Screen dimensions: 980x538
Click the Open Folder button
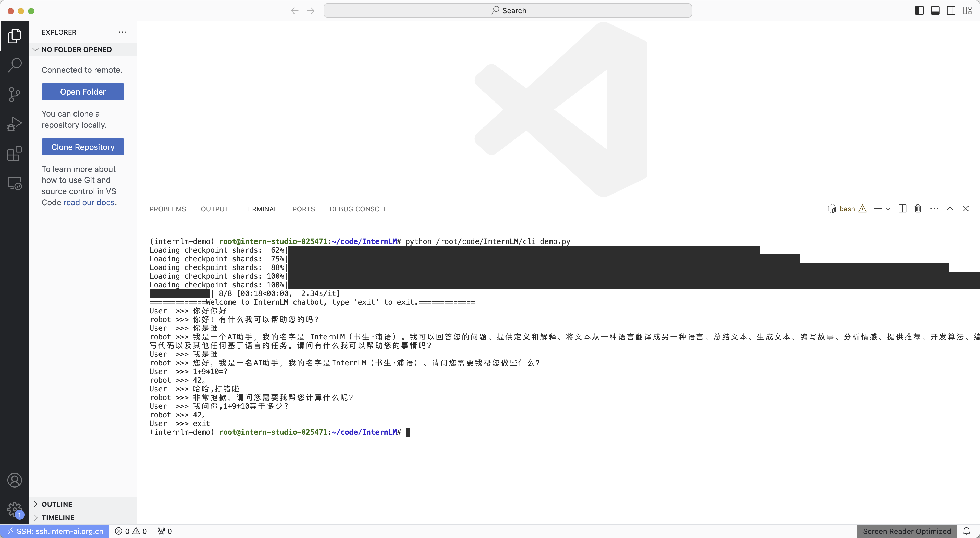coord(82,92)
